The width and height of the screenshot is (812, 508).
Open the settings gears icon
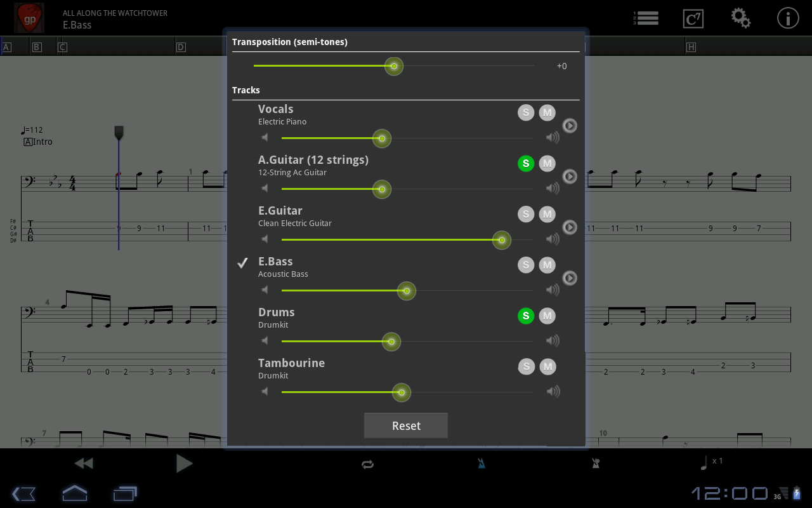pos(740,18)
